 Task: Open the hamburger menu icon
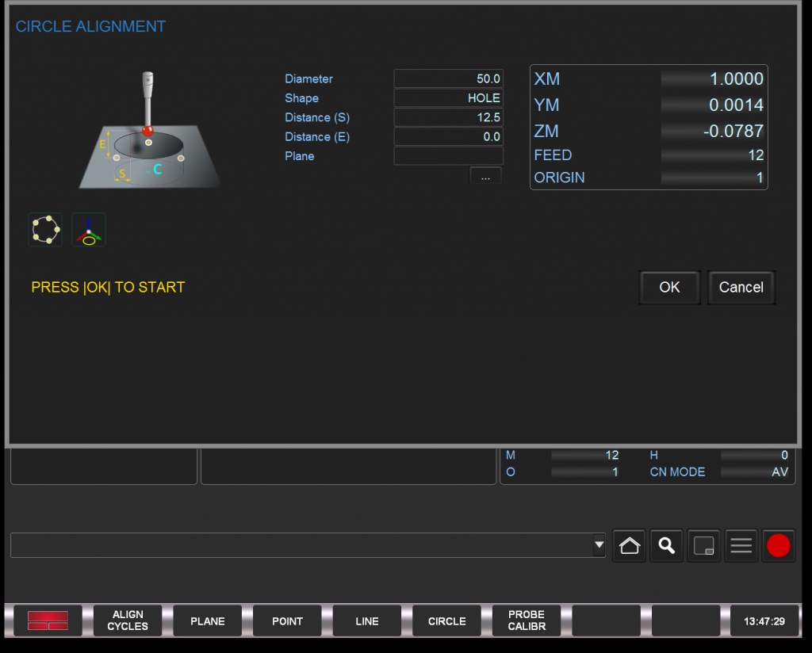click(741, 546)
